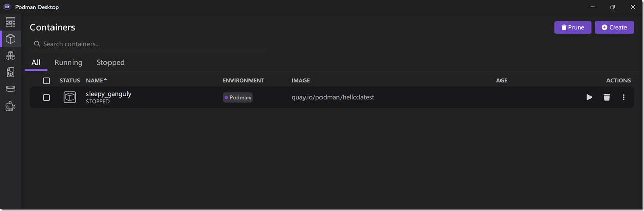Check the sleepy_ganguly row checkbox

(47, 97)
